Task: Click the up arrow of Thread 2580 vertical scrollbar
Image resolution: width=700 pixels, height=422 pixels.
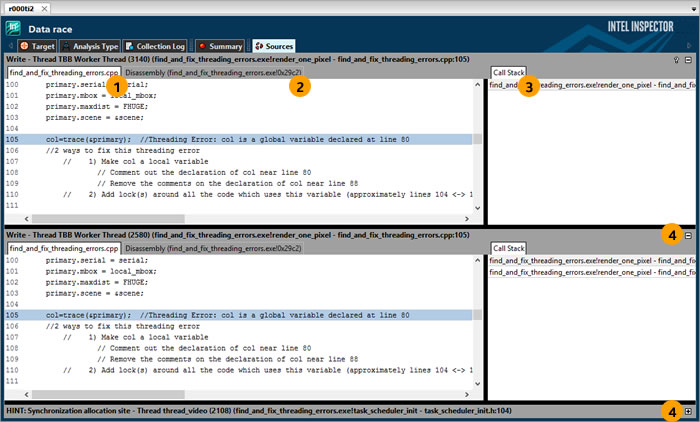Action: pyautogui.click(x=477, y=260)
